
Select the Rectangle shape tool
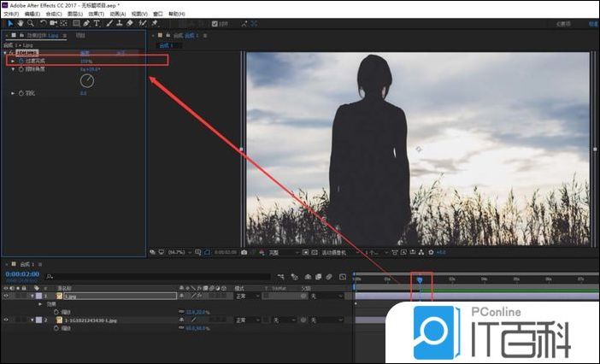75,24
